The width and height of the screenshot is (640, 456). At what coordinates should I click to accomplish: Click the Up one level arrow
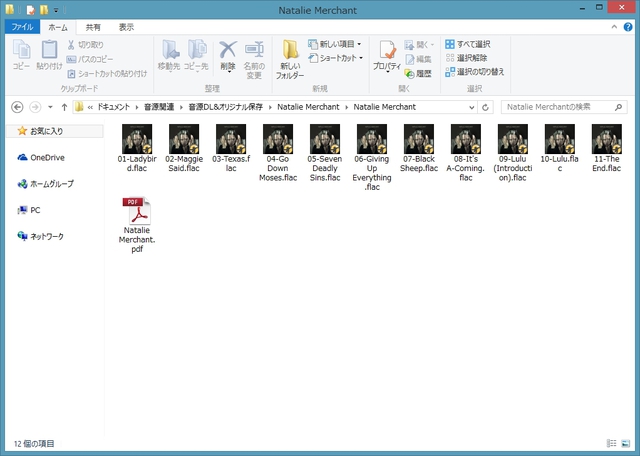pyautogui.click(x=64, y=106)
